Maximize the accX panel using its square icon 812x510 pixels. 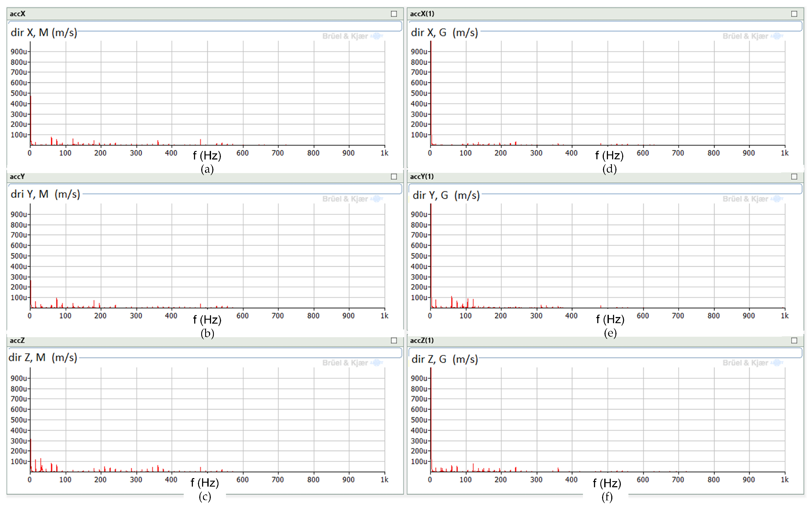(394, 14)
